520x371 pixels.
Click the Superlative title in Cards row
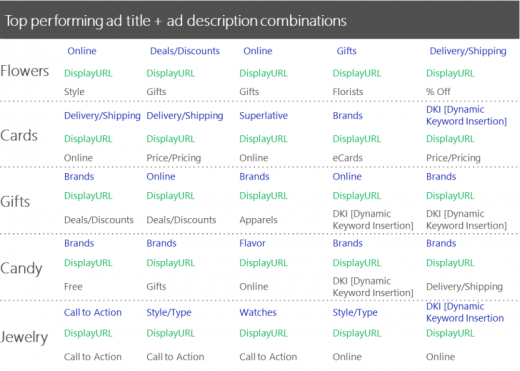[263, 116]
